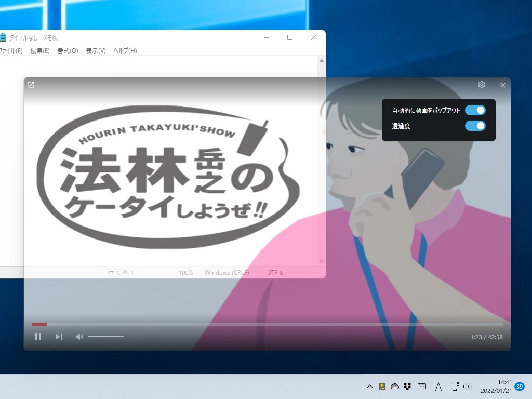Open the video player settings gear
Image resolution: width=532 pixels, height=399 pixels.
[x=482, y=84]
